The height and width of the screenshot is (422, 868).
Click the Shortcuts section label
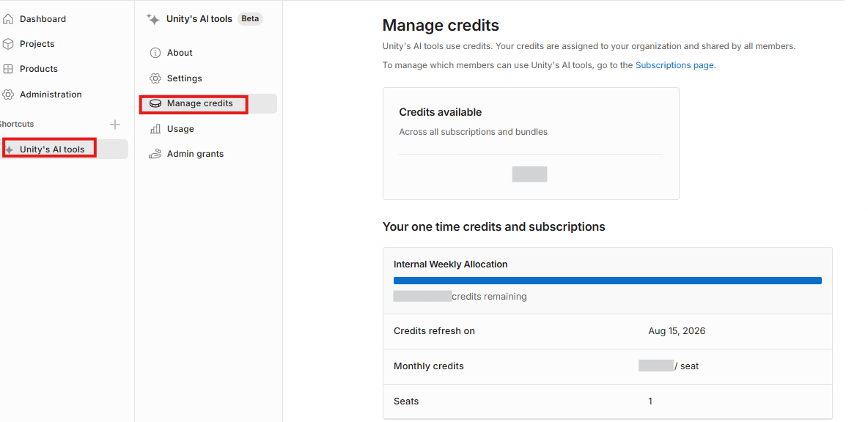pos(17,124)
